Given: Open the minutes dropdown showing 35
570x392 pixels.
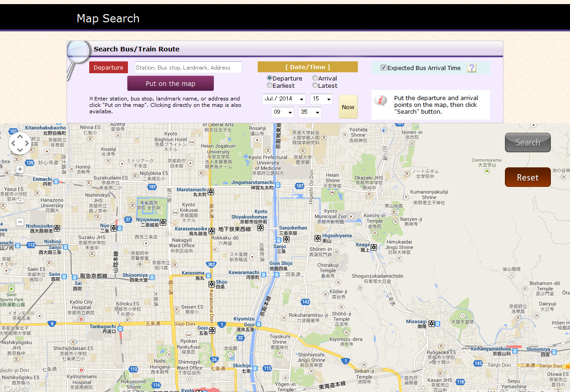Looking at the screenshot, I should (310, 112).
